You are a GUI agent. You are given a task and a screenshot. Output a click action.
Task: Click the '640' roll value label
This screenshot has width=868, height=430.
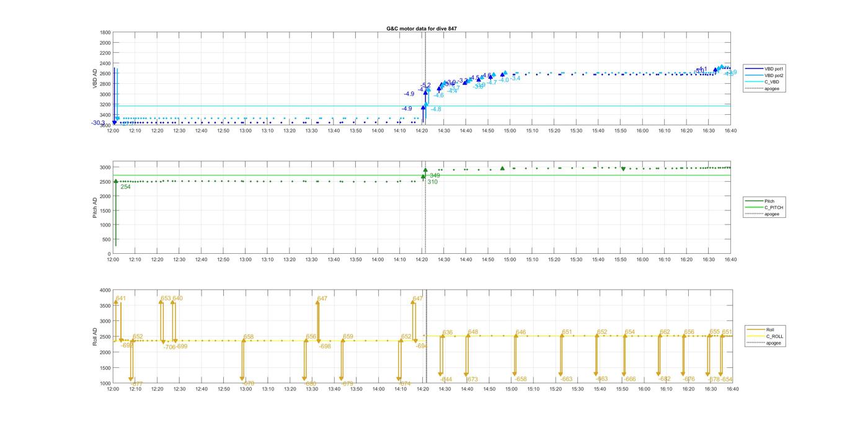pos(177,298)
